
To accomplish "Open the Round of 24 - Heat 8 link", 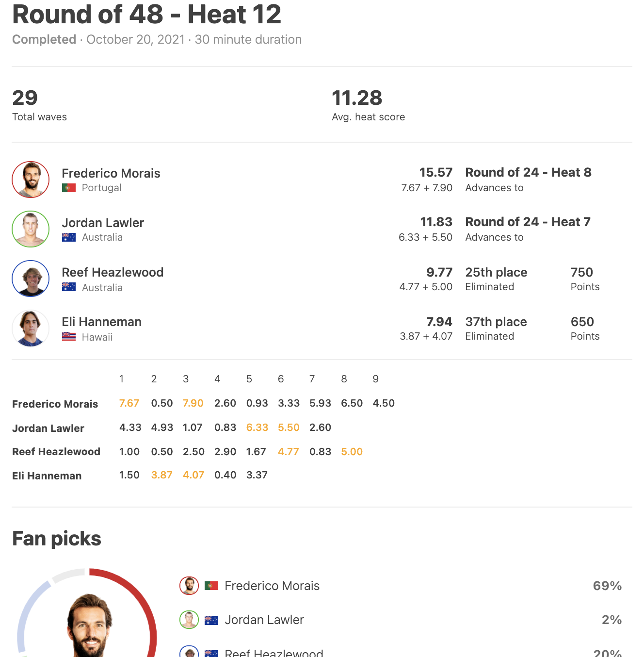I will point(528,172).
